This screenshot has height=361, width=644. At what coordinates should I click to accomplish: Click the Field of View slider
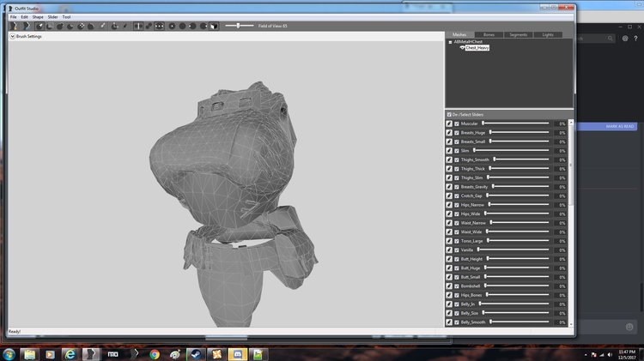240,26
